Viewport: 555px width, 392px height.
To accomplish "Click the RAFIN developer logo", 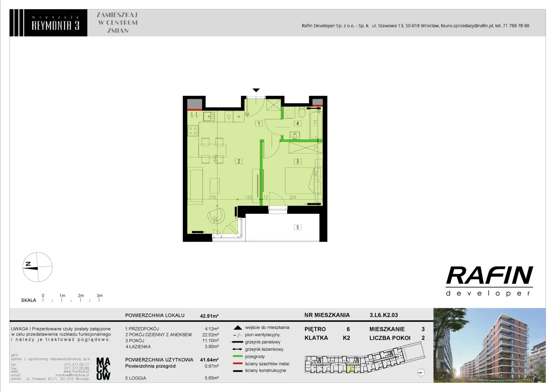I will [x=489, y=281].
